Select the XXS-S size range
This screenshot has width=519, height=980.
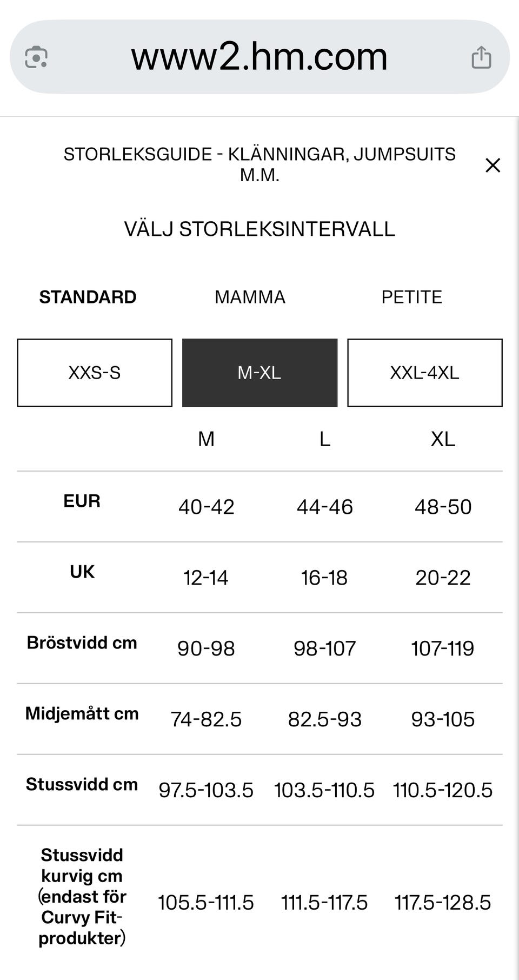pos(95,373)
